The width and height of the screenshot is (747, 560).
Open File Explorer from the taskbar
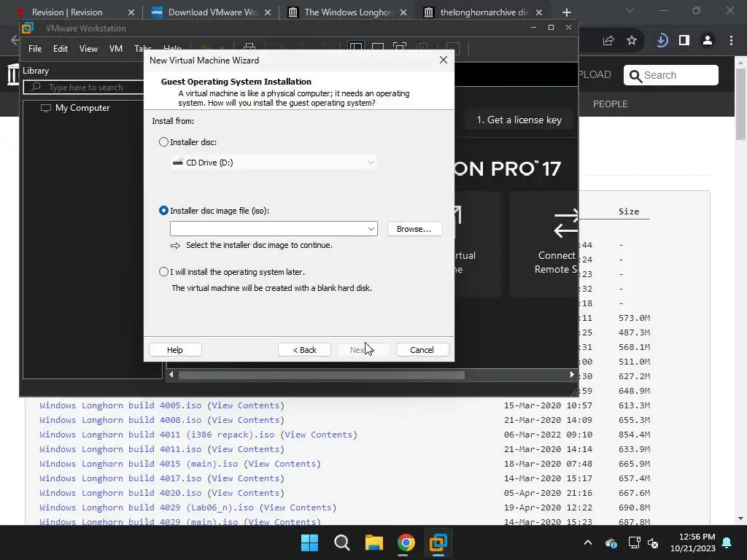(374, 542)
